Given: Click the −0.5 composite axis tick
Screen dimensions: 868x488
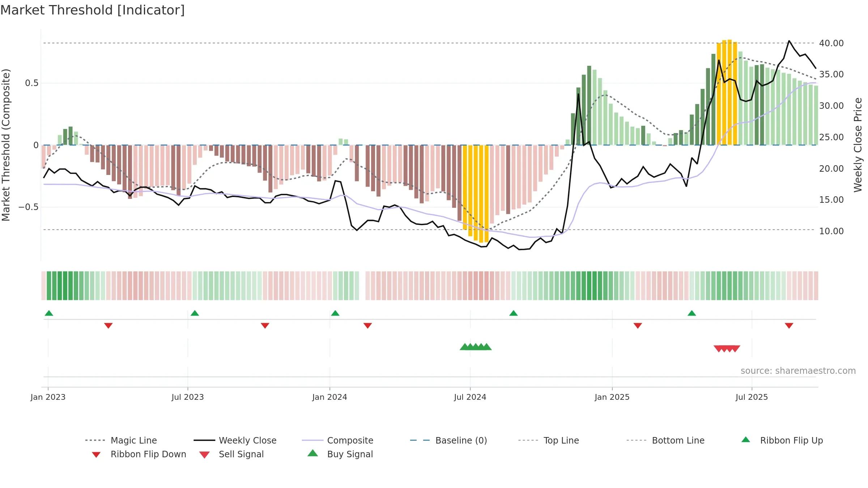Looking at the screenshot, I should pos(29,207).
